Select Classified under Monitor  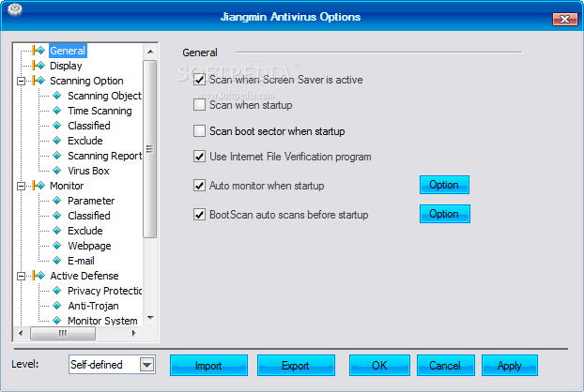[x=88, y=216]
